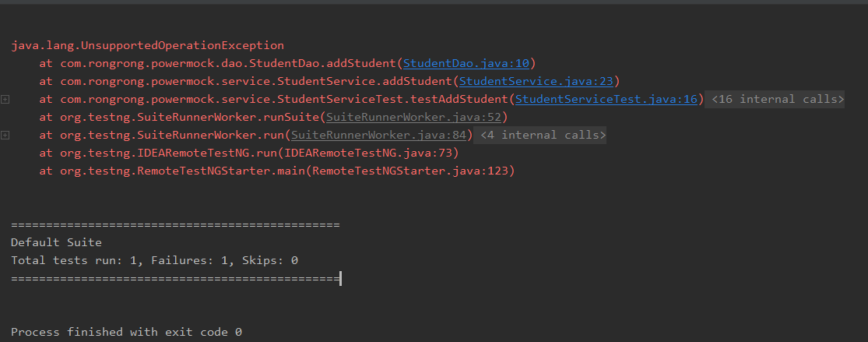Unfold the <4 internal calls> placeholder

click(543, 135)
